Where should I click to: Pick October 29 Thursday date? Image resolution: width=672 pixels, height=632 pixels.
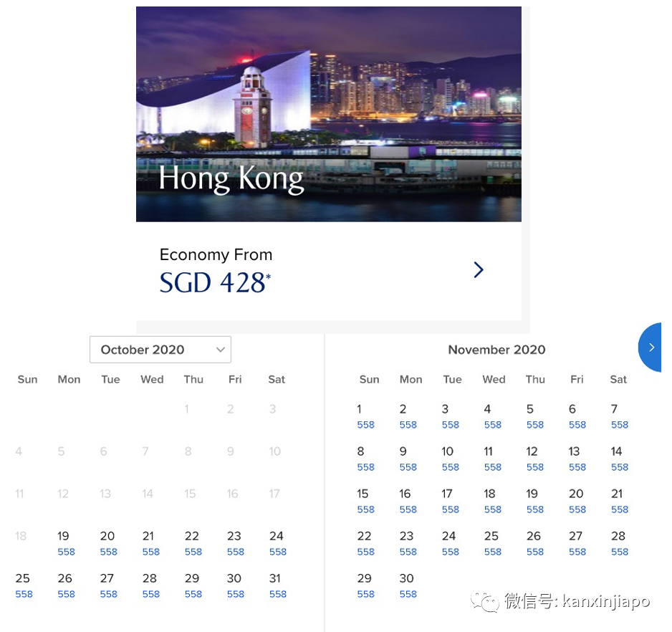coord(192,585)
